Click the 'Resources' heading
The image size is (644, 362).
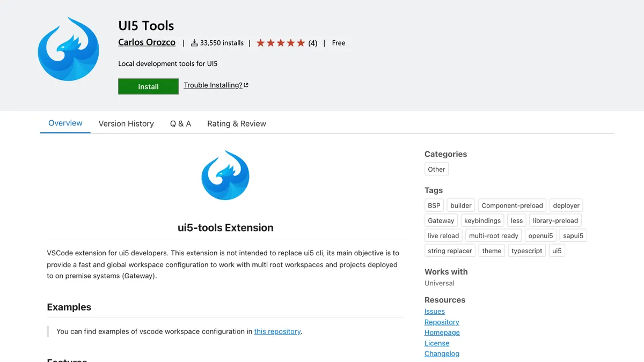pyautogui.click(x=445, y=300)
